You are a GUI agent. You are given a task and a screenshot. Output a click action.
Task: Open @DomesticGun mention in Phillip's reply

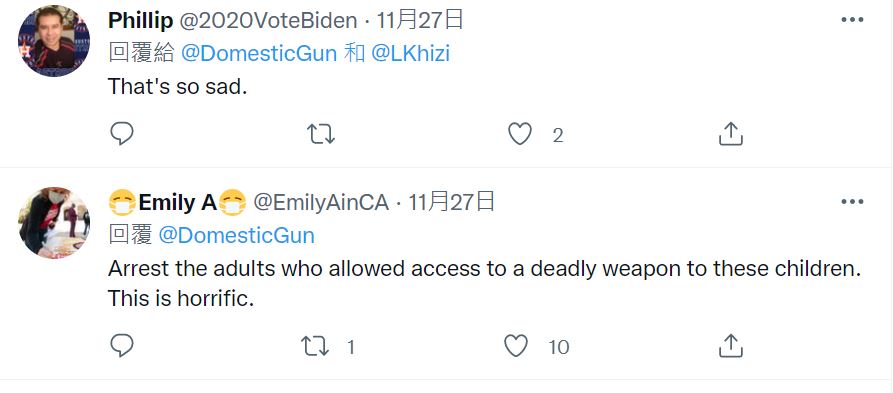coord(259,54)
